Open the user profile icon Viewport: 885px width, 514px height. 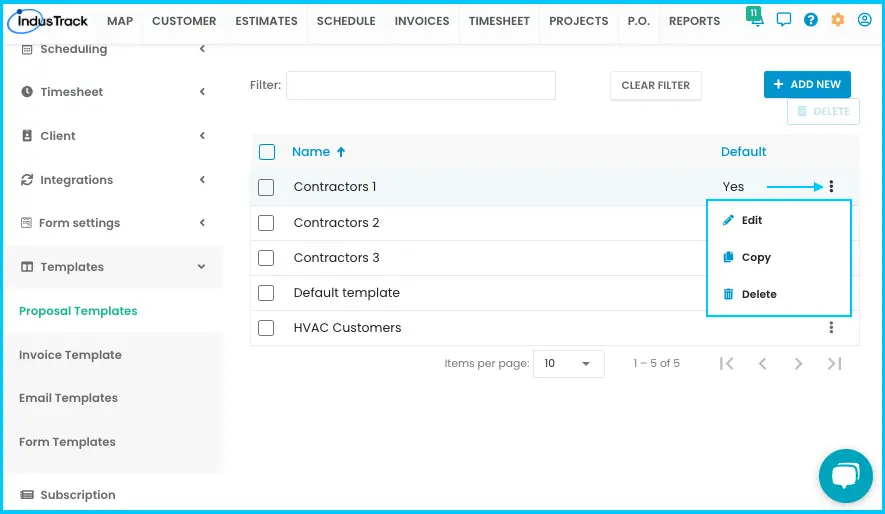[864, 20]
